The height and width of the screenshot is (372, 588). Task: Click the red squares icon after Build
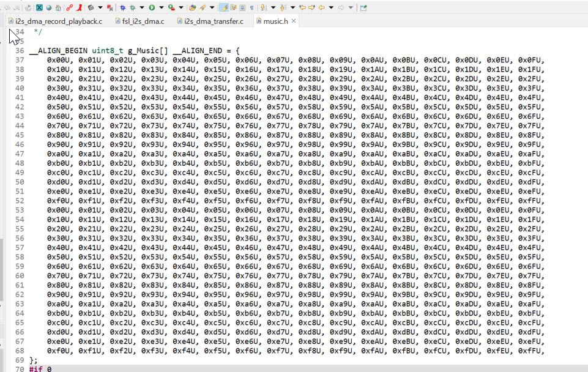point(110,7)
